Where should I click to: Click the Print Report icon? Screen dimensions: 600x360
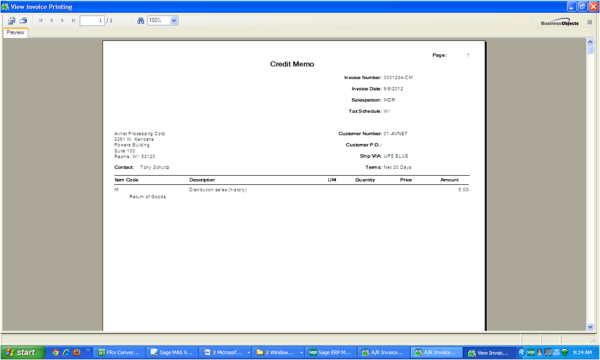[x=23, y=21]
